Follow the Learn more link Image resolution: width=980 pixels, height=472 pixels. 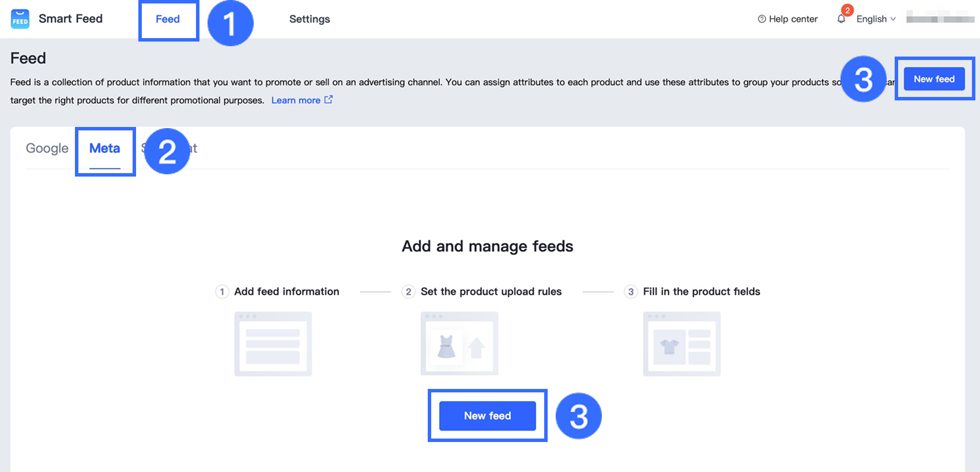tap(296, 100)
